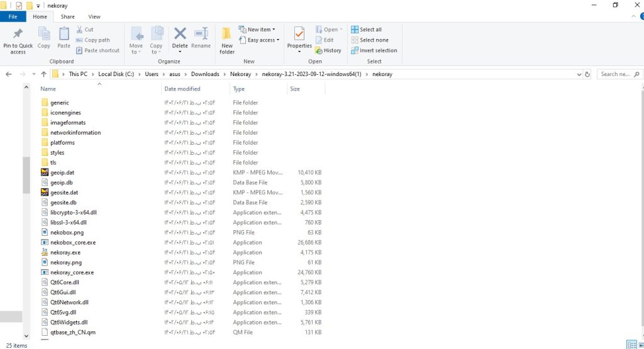This screenshot has width=644, height=349.
Task: Select the libssl-3-x64.dll file
Action: point(68,223)
